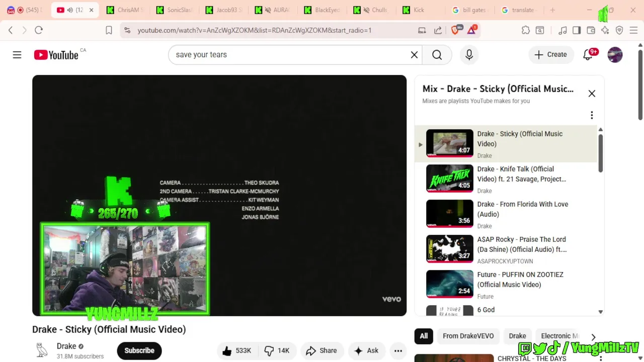Select From DrakeVEVO filter chip
The image size is (644, 362).
[468, 336]
